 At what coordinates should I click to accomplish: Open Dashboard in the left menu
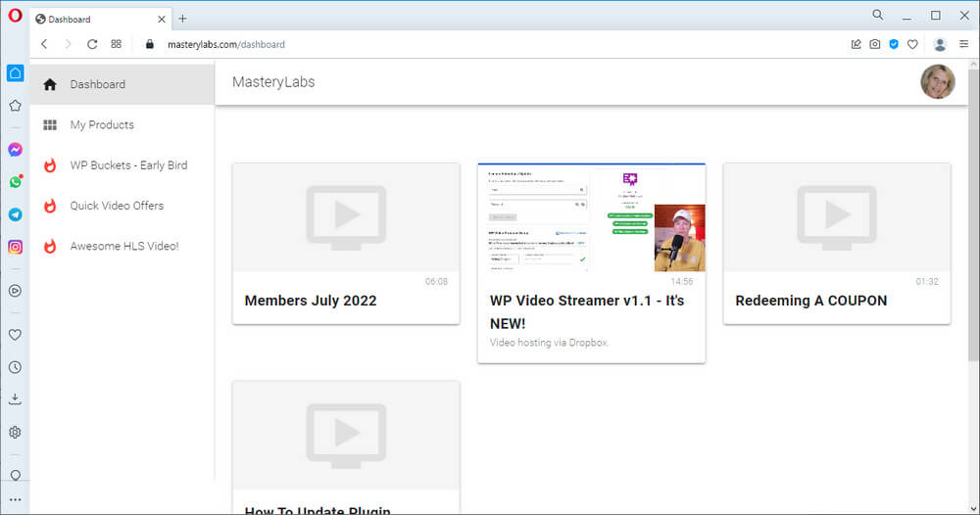pos(122,84)
